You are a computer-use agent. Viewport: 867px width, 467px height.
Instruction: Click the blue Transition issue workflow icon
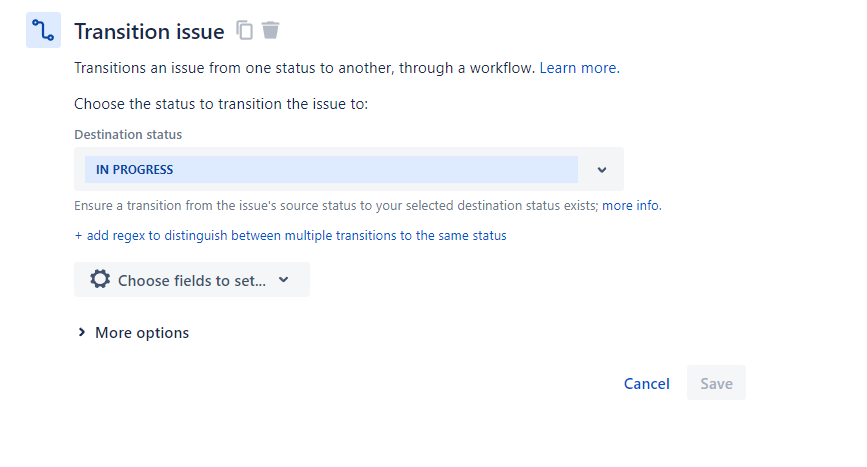tap(43, 30)
